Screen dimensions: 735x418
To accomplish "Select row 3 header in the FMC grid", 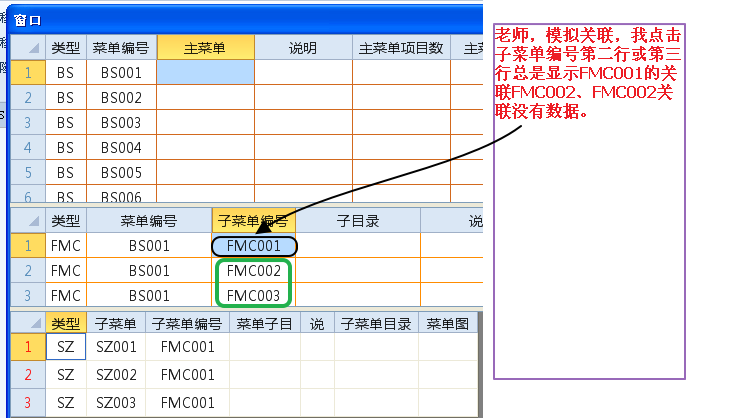I will coord(28,295).
